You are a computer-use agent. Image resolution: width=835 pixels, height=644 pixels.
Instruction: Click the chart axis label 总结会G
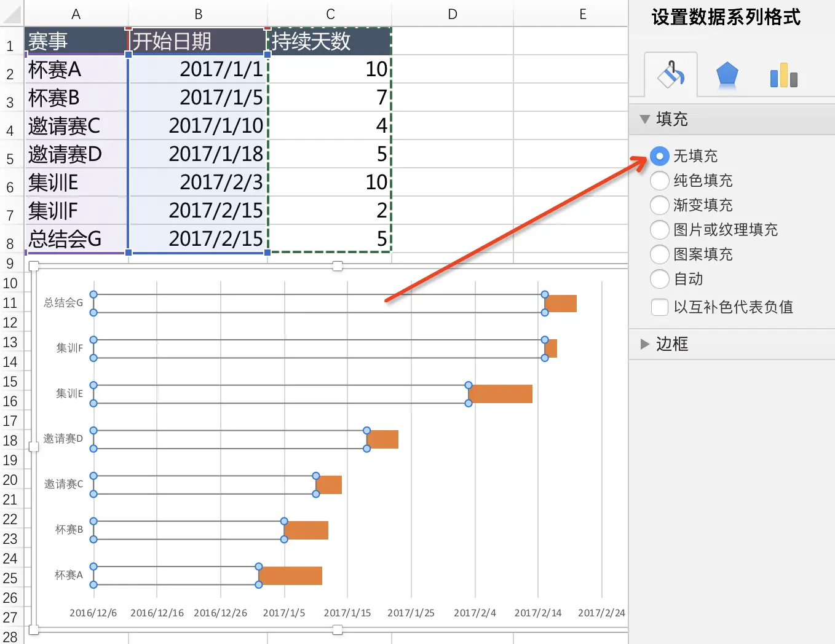click(63, 303)
